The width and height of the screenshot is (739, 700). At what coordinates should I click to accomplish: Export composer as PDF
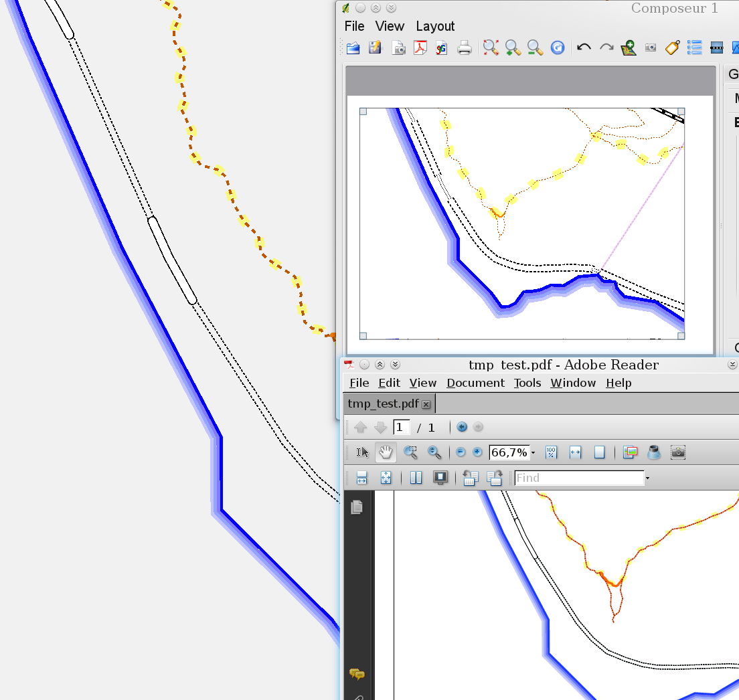pyautogui.click(x=420, y=48)
